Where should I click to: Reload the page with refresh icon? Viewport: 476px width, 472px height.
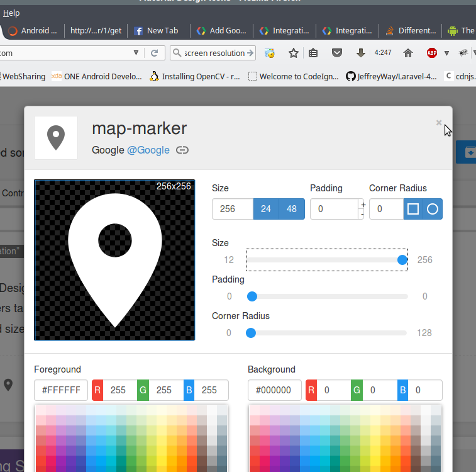[x=154, y=53]
